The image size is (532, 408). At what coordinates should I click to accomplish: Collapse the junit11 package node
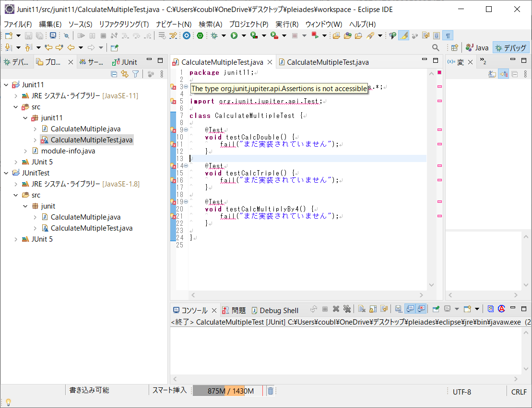click(x=25, y=118)
